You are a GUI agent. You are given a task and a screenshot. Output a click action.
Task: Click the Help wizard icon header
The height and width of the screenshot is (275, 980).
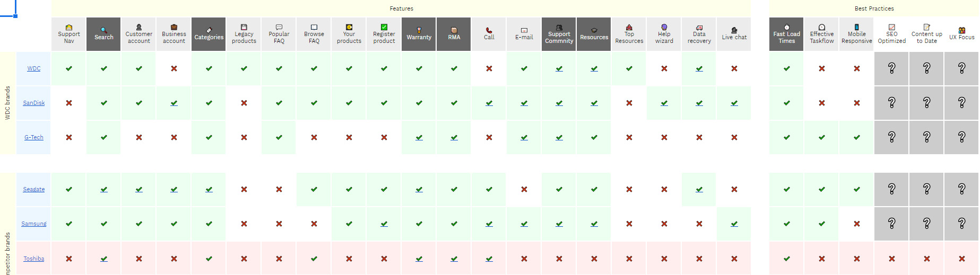[664, 27]
